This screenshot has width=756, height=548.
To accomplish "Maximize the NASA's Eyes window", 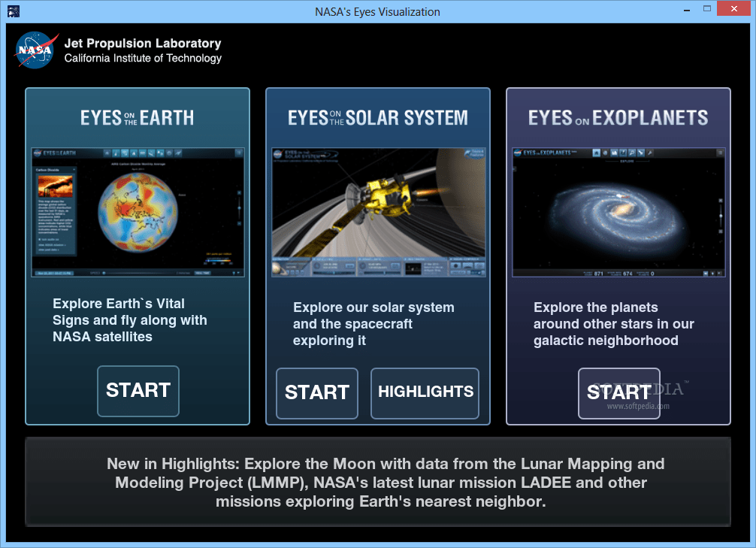I will 707,9.
